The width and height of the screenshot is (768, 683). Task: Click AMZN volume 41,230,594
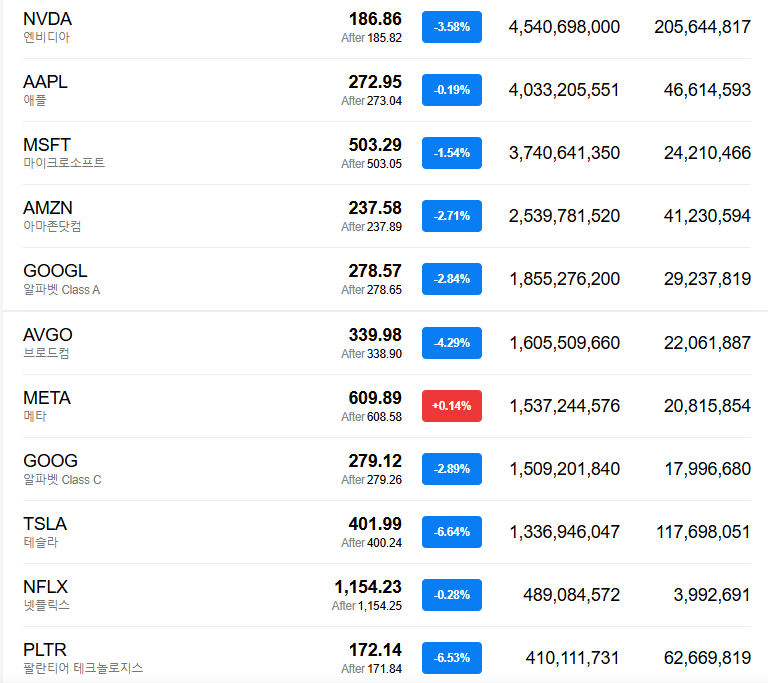(x=707, y=216)
